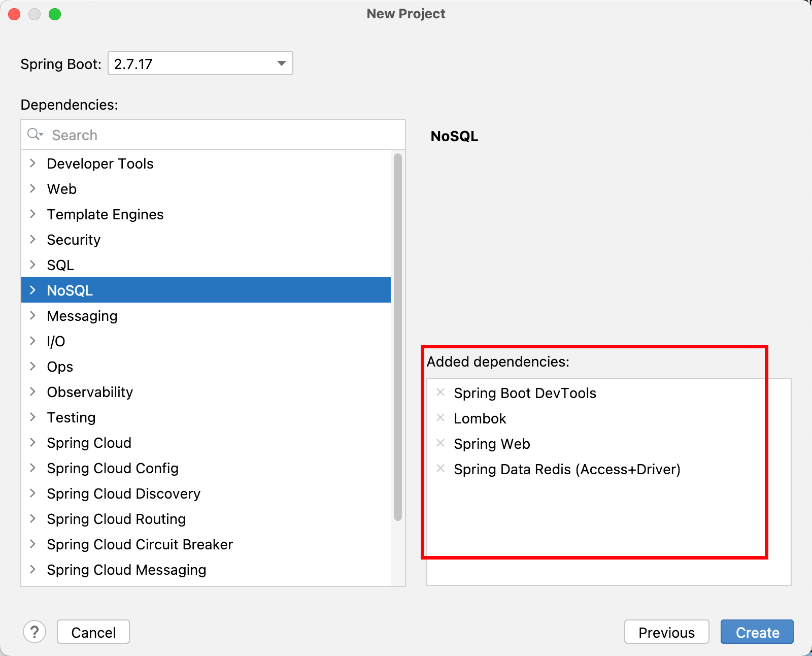
Task: Expand Spring Cloud Circuit Breaker chevron
Action: click(33, 544)
